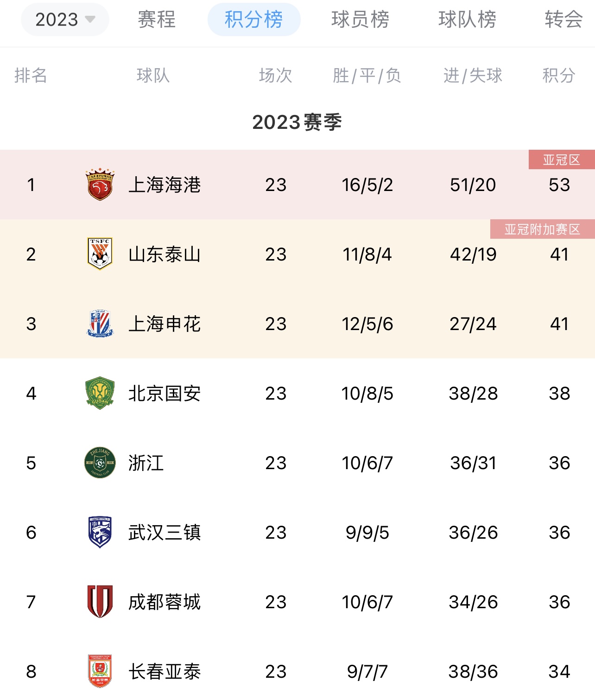Click the 浙江 team crest
The image size is (595, 700).
pos(100,463)
